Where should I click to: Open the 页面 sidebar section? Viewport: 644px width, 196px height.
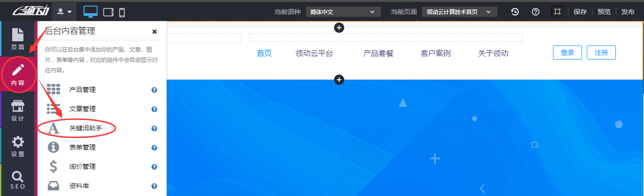pyautogui.click(x=18, y=38)
